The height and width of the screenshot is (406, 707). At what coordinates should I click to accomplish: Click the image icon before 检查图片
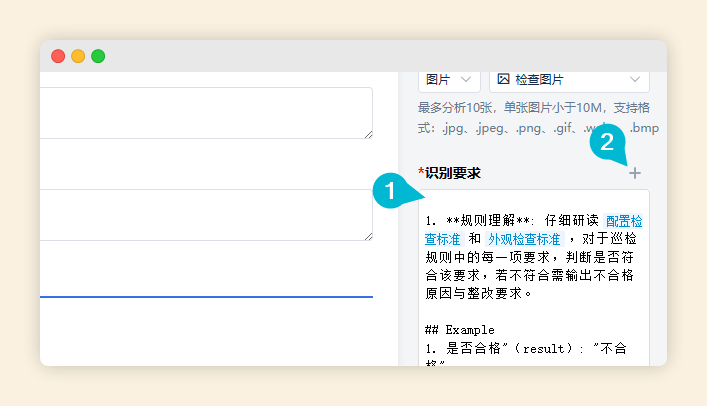503,79
